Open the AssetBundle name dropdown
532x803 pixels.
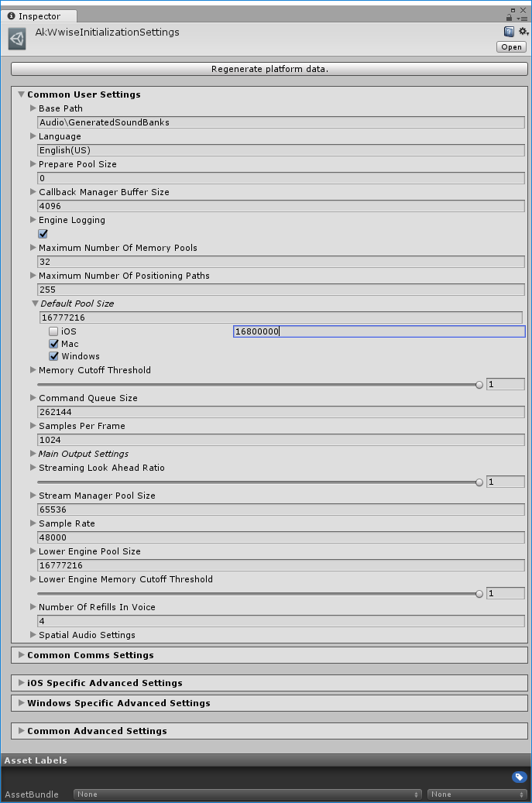tap(248, 794)
